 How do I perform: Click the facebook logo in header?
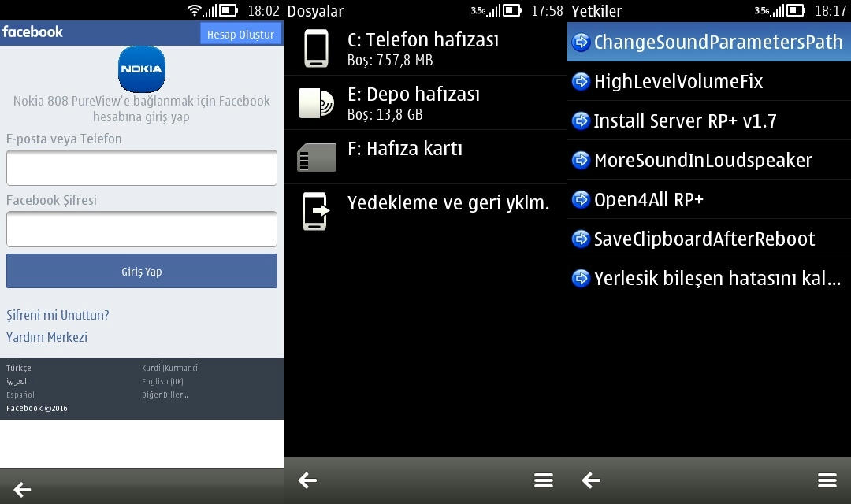click(x=32, y=32)
